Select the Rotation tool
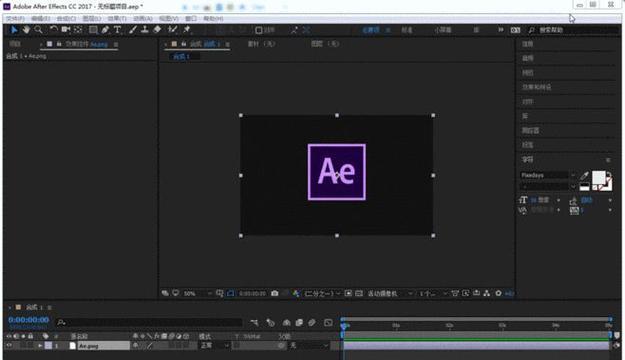 [x=54, y=30]
